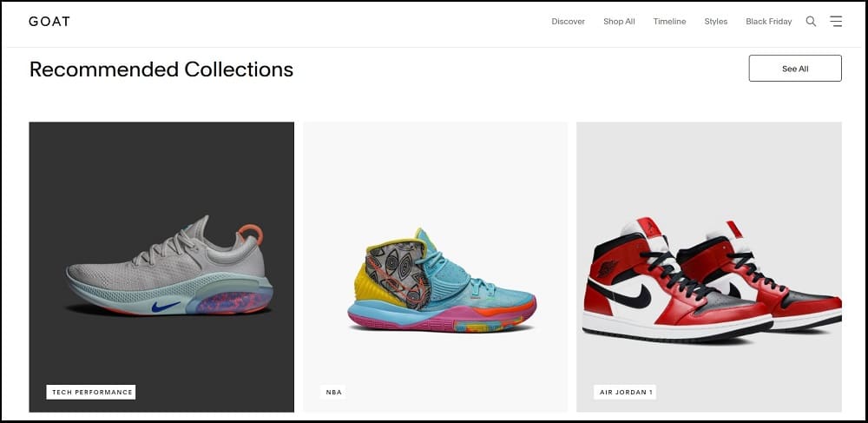Click the blue Nike swoosh on the grey shoe
Viewport: 868px width, 423px height.
[x=166, y=307]
